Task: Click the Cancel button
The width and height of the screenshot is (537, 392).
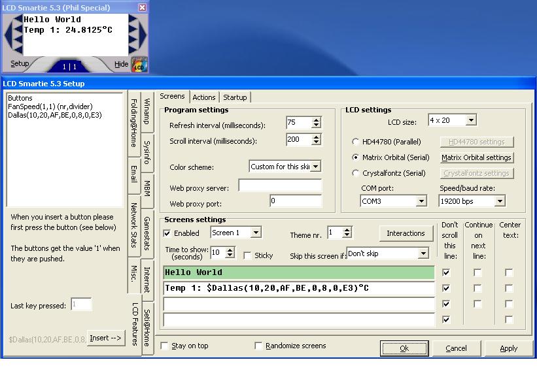Action: (x=456, y=348)
